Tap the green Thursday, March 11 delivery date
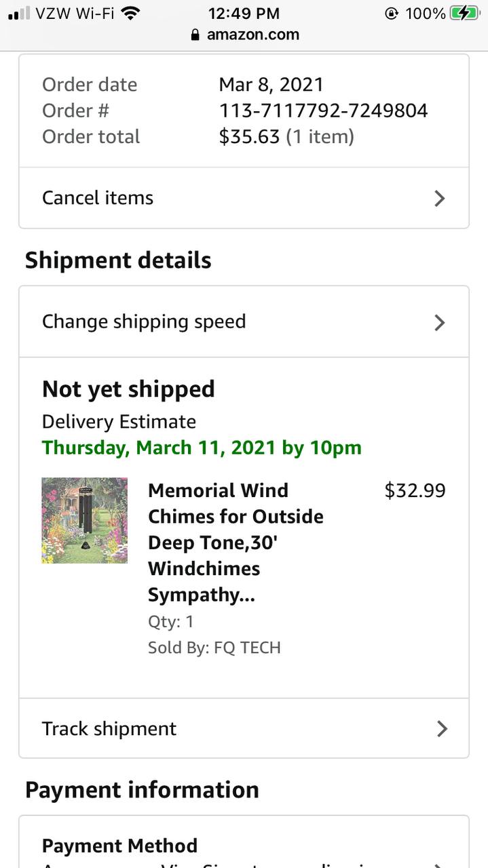 click(x=202, y=448)
